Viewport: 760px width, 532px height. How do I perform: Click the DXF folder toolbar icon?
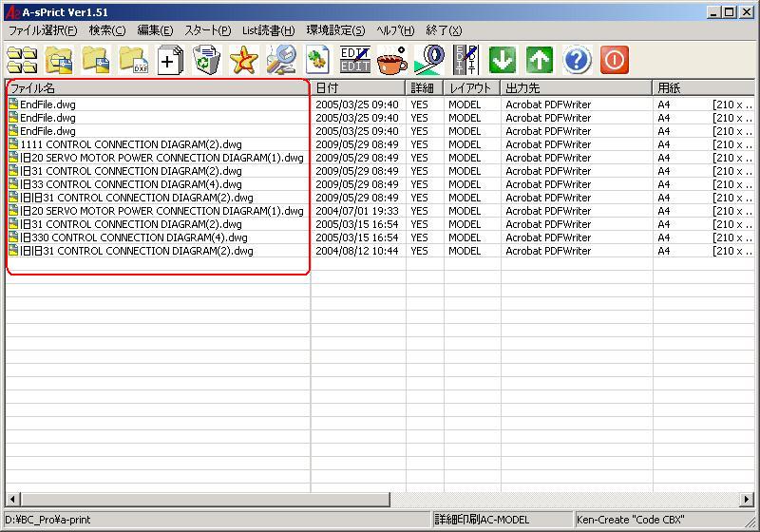(132, 60)
